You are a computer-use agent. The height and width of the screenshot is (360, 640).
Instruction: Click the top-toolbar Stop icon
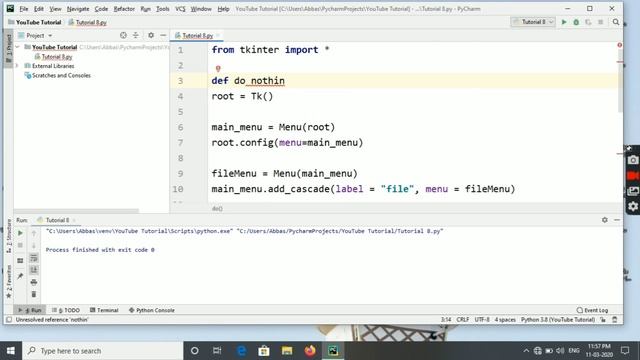point(600,22)
